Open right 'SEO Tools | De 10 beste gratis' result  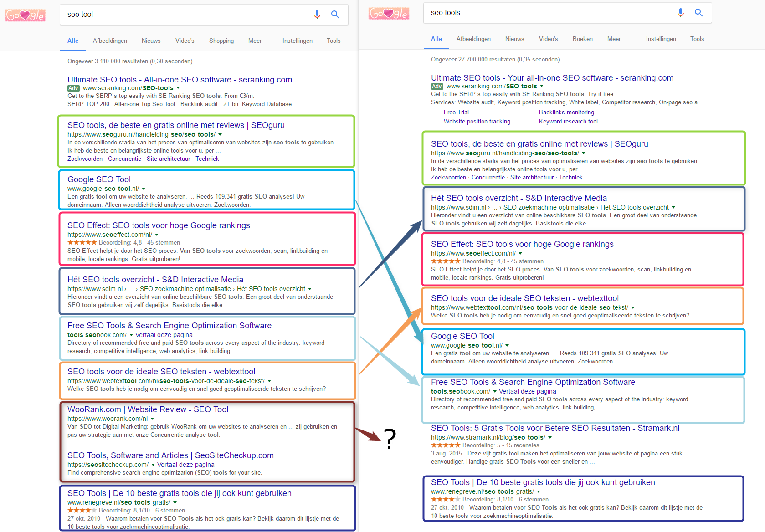[x=543, y=482]
